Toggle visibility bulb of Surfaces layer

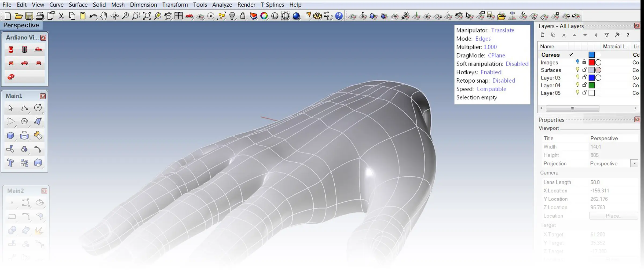(x=577, y=70)
